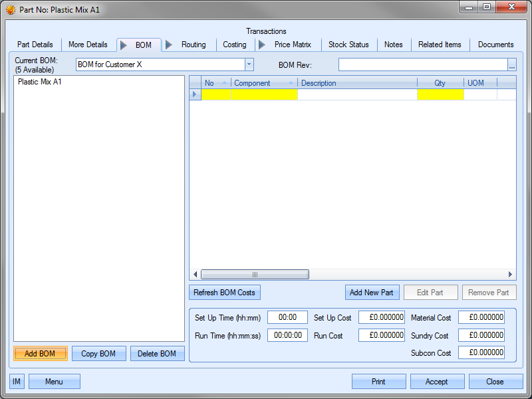The image size is (532, 399).
Task: Expand the Current BOM dropdown
Action: point(249,65)
